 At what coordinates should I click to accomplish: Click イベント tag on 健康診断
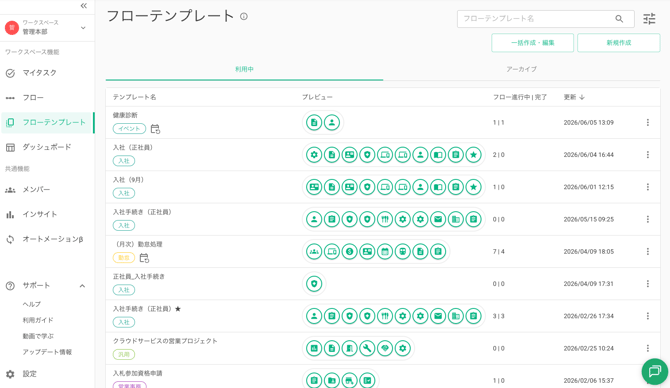pyautogui.click(x=129, y=129)
